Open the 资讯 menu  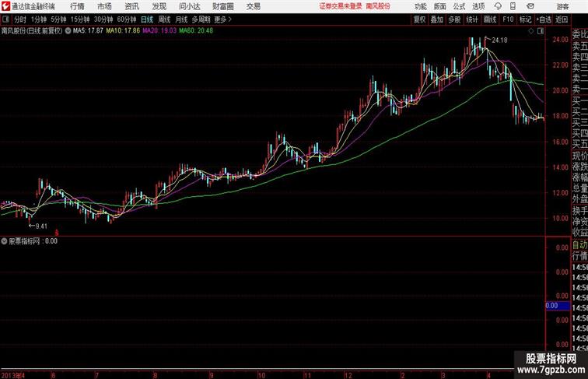tap(131, 6)
